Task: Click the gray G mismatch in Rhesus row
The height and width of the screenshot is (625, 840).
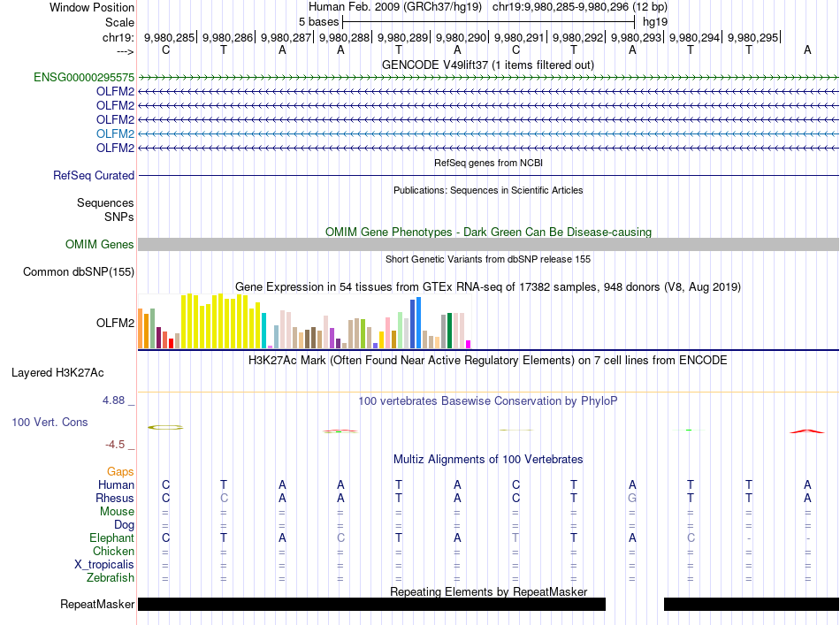Action: (632, 498)
